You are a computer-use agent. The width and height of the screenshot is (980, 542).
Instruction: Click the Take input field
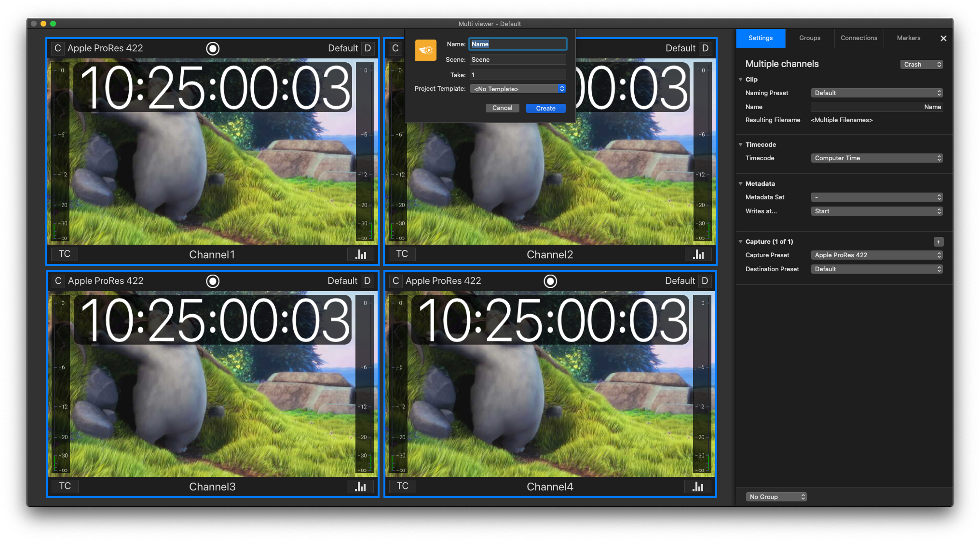pyautogui.click(x=518, y=75)
